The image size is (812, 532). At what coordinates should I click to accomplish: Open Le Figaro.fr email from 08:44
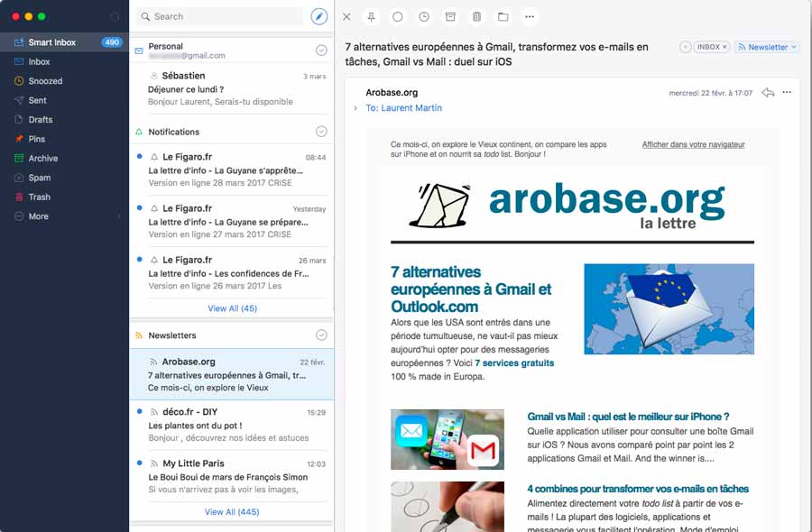coord(232,170)
